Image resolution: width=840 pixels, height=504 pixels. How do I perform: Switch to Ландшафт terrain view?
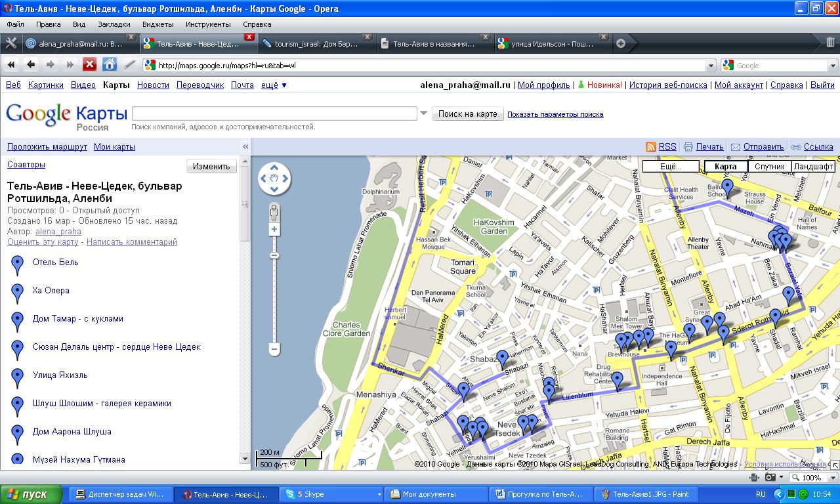coord(813,167)
